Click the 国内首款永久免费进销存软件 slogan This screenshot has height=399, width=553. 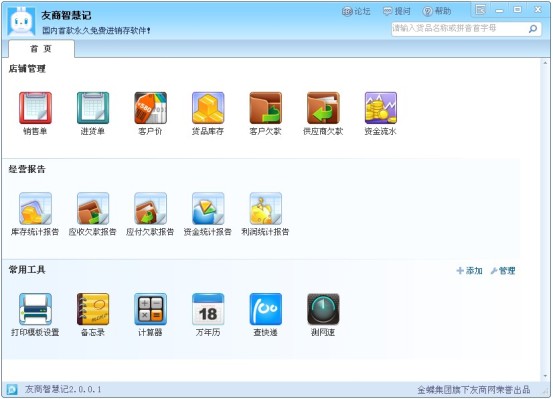point(97,31)
